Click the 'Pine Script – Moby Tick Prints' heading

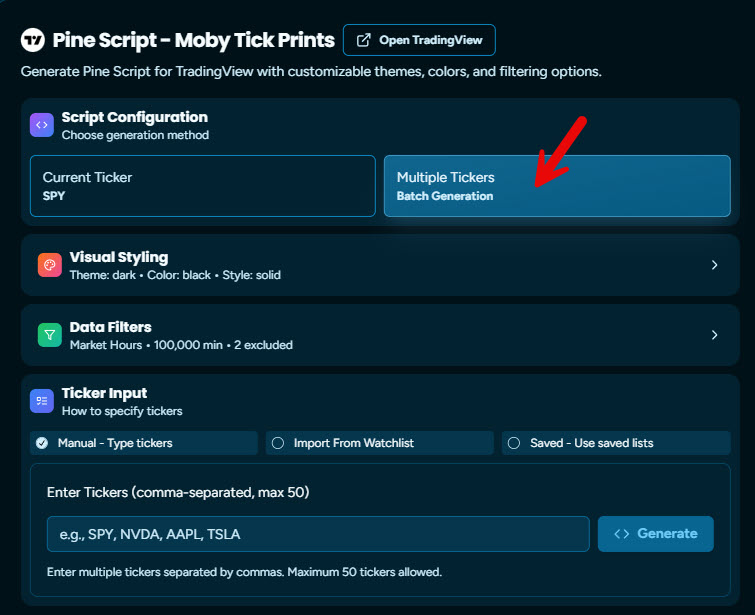point(194,40)
